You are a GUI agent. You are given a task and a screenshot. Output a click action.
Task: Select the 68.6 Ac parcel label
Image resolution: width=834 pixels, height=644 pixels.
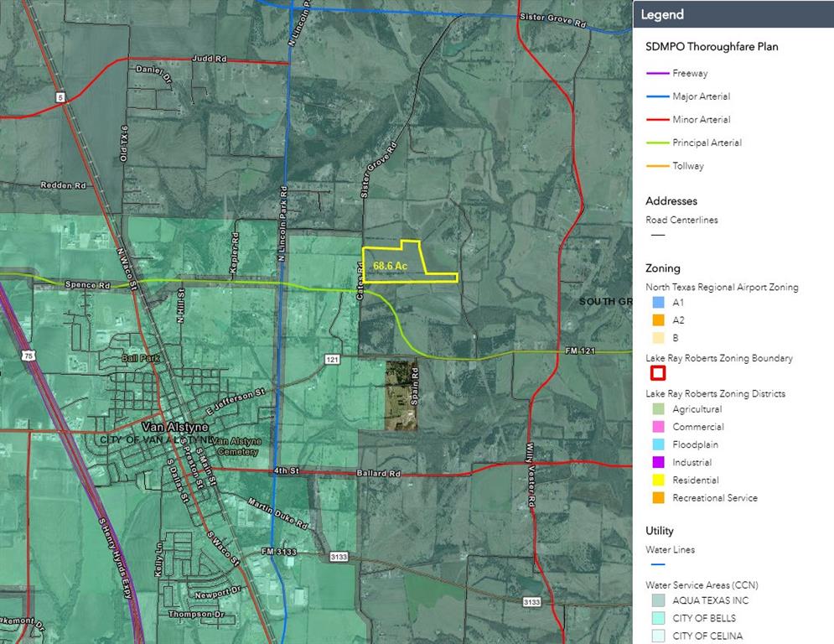391,266
